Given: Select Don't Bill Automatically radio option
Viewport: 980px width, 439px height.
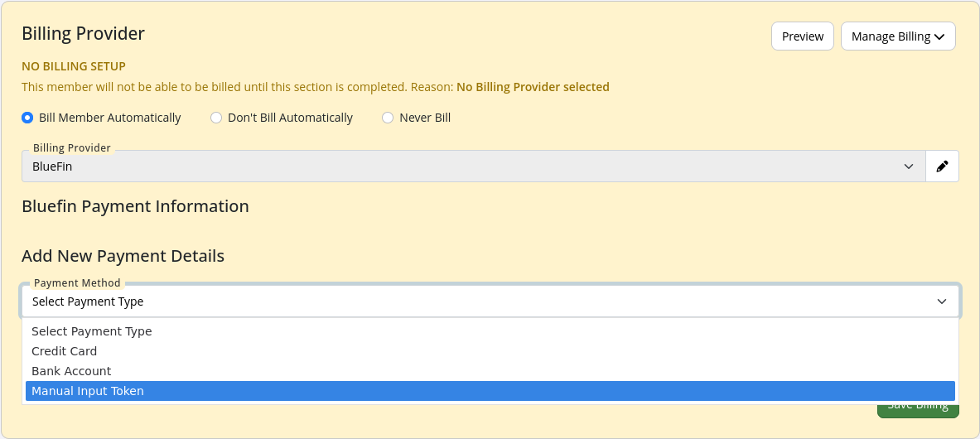Looking at the screenshot, I should point(216,118).
